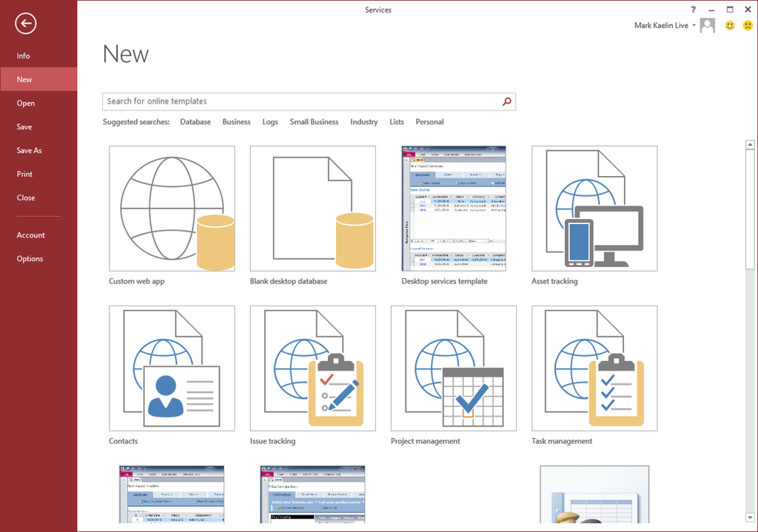The height and width of the screenshot is (532, 758).
Task: Select New in backstage menu
Action: (38, 79)
